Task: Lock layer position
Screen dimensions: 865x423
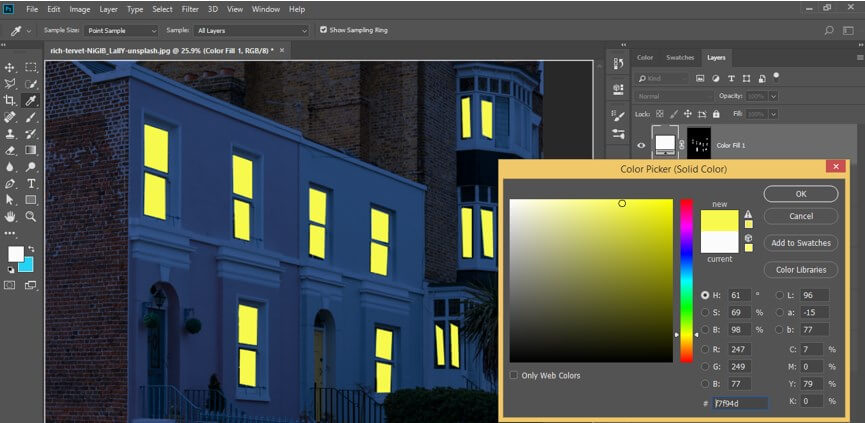Action: [x=688, y=114]
